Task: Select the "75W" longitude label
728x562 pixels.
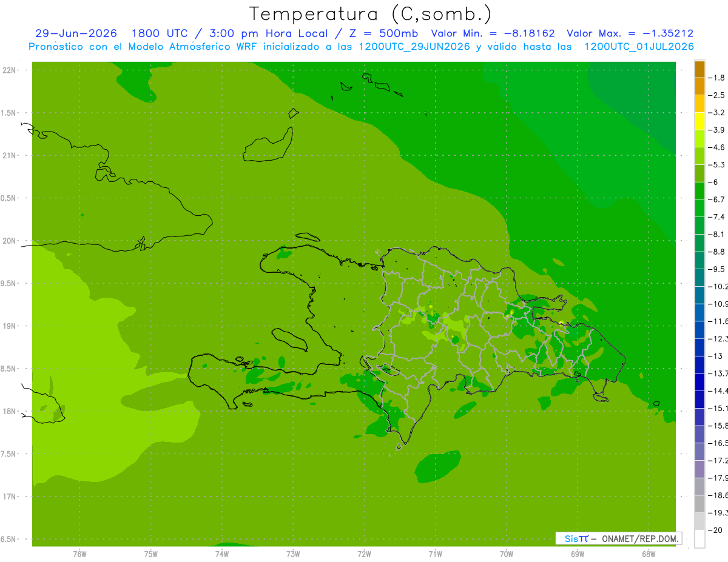Action: 151,554
